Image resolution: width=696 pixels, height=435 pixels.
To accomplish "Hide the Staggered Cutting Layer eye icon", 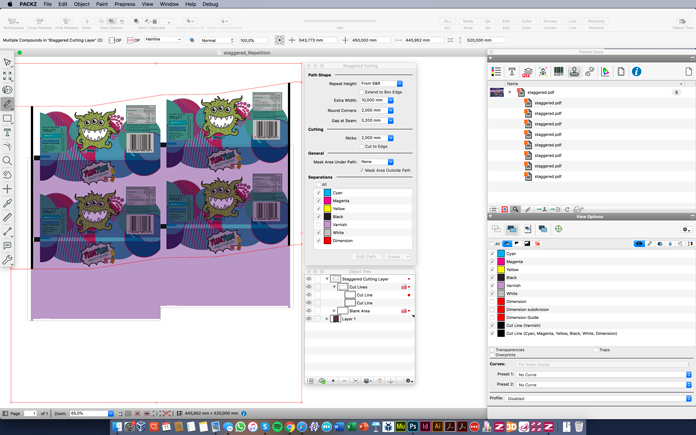I will [308, 279].
